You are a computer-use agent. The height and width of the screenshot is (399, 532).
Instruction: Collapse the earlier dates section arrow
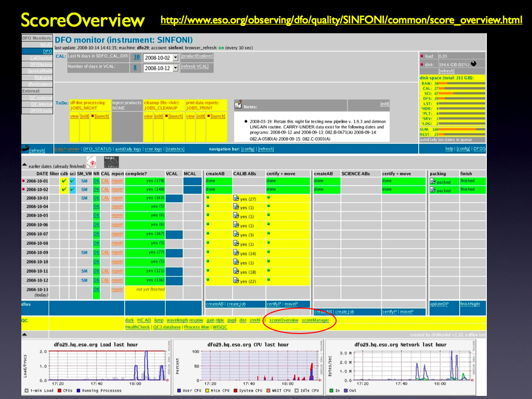click(x=24, y=165)
